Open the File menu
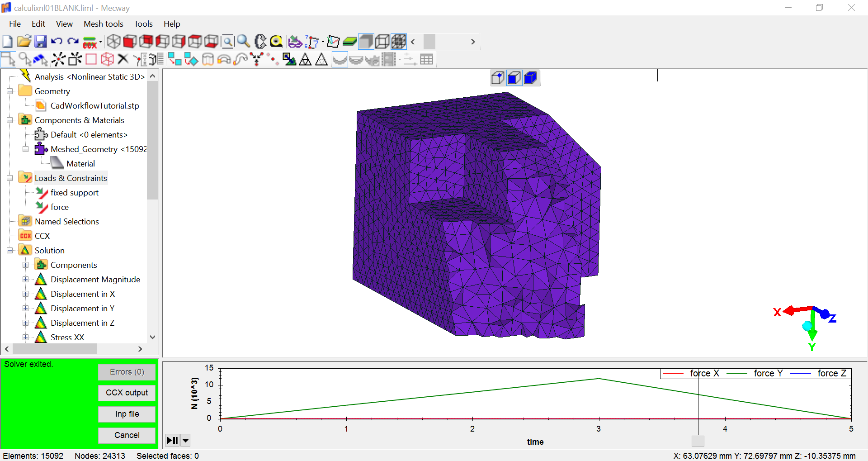 (x=15, y=24)
